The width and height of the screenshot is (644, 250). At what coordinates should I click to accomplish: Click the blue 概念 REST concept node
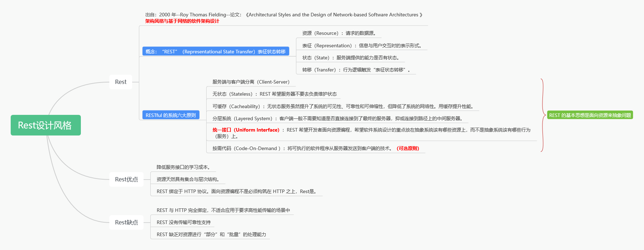click(x=215, y=52)
